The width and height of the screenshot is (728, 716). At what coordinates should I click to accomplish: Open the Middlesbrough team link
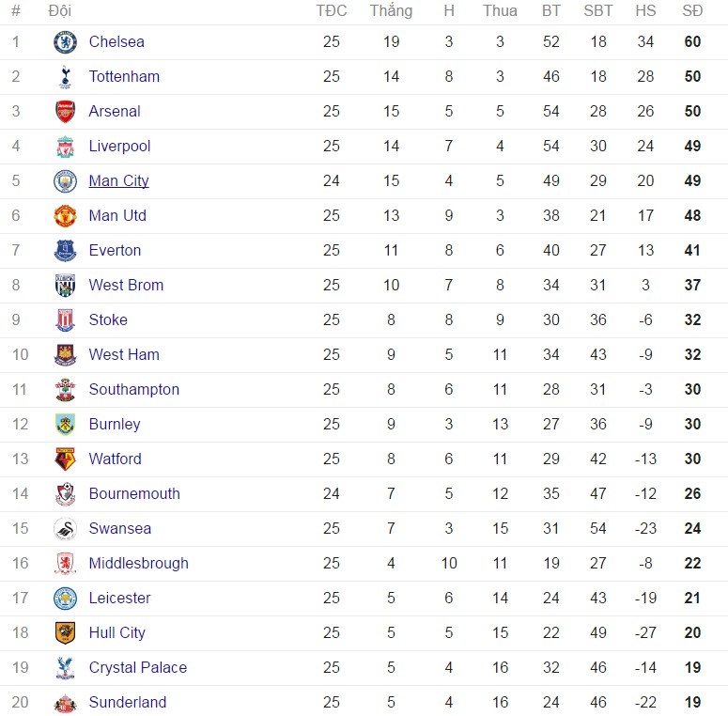pos(138,564)
